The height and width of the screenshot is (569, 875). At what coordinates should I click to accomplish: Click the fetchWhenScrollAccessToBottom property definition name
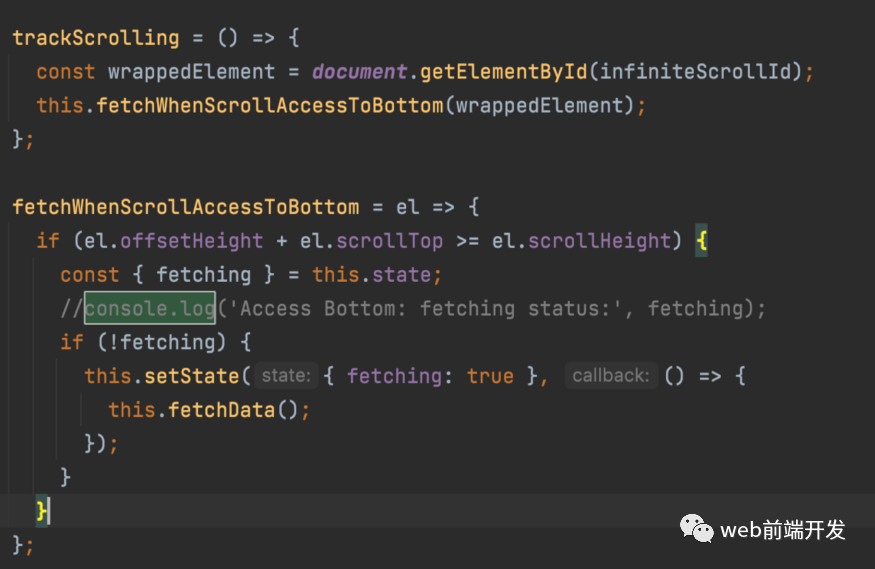(x=186, y=207)
